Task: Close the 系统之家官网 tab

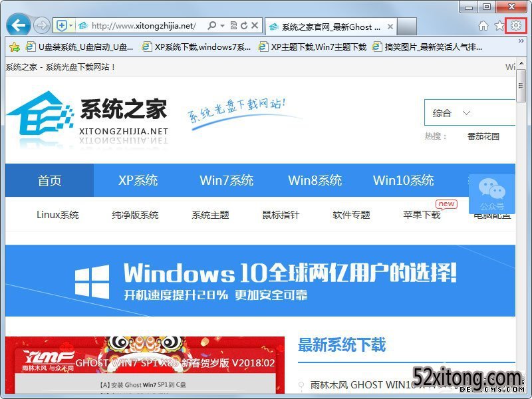Action: tap(390, 27)
